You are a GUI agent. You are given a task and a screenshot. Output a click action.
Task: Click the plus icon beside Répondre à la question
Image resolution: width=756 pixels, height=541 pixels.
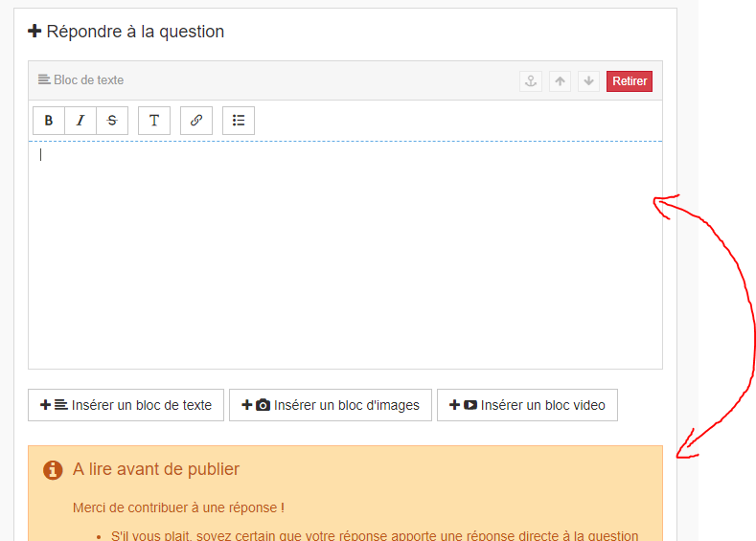click(35, 32)
